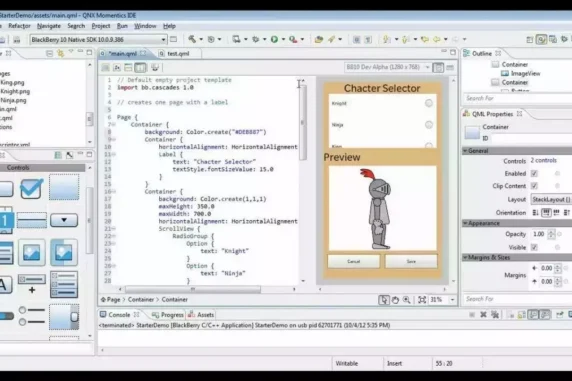Select the Knight radio option in preview

[429, 103]
